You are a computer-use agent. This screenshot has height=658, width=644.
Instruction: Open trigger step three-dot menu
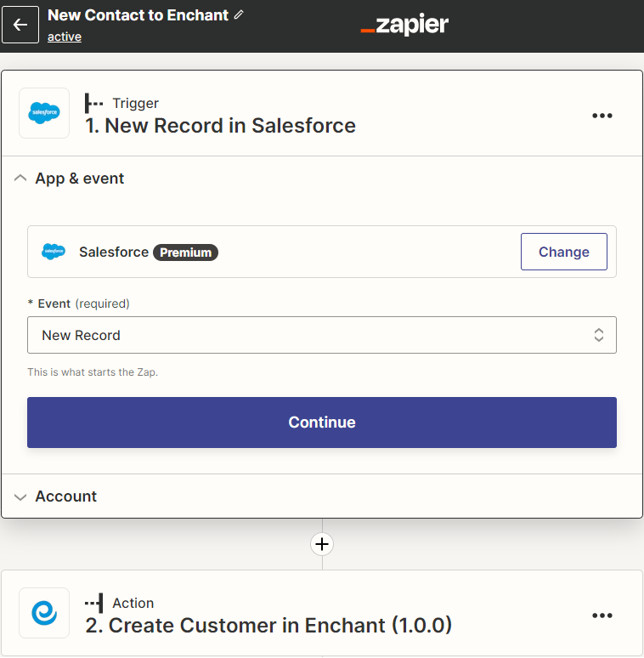click(x=602, y=116)
